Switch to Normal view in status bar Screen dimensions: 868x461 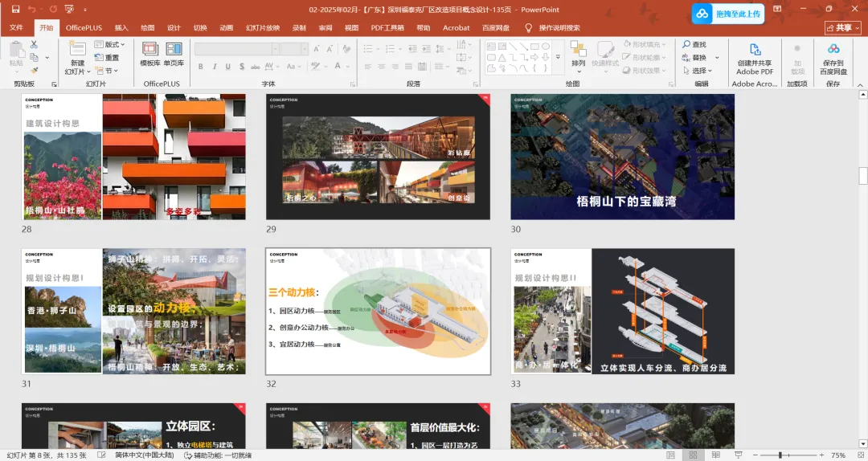pos(670,455)
